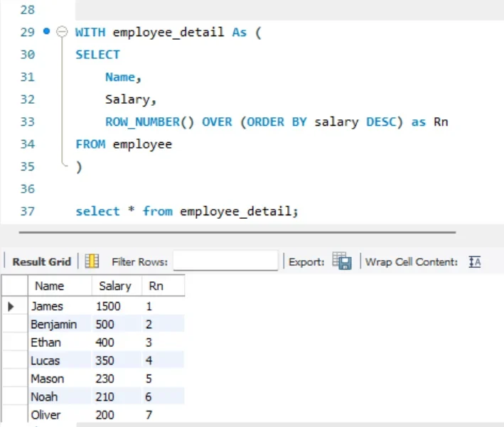Click the Result Grid label
Screen dimensions: 504x427
pos(42,261)
